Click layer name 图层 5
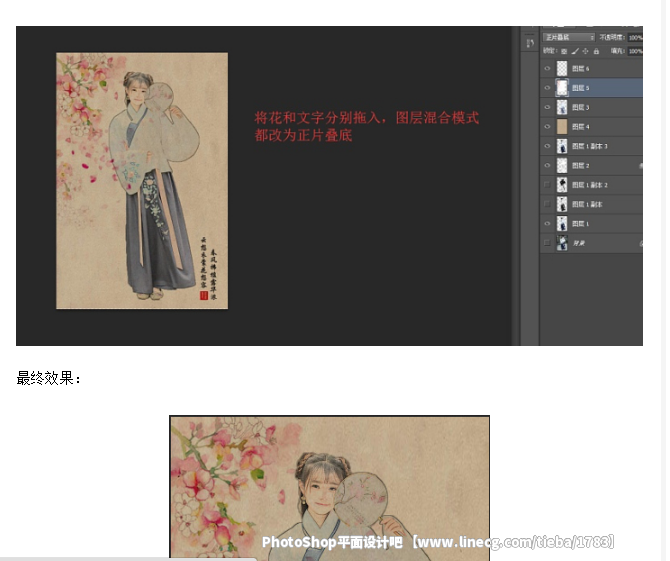 click(581, 88)
